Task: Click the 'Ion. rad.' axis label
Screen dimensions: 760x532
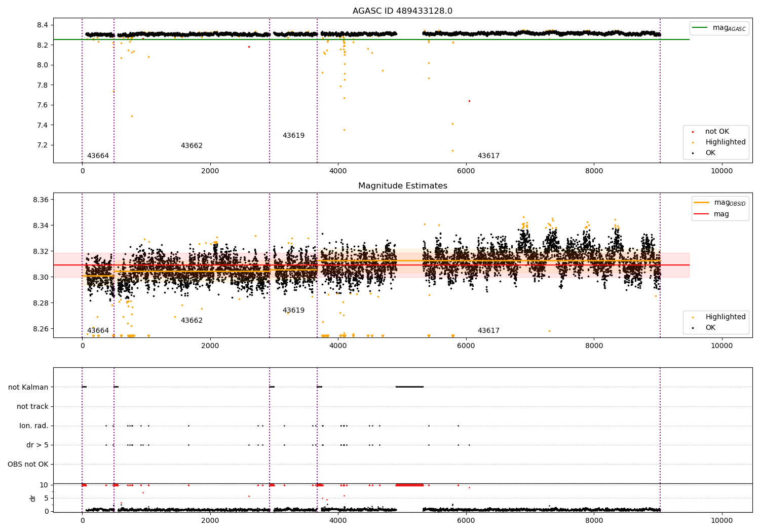Action: 34,426
